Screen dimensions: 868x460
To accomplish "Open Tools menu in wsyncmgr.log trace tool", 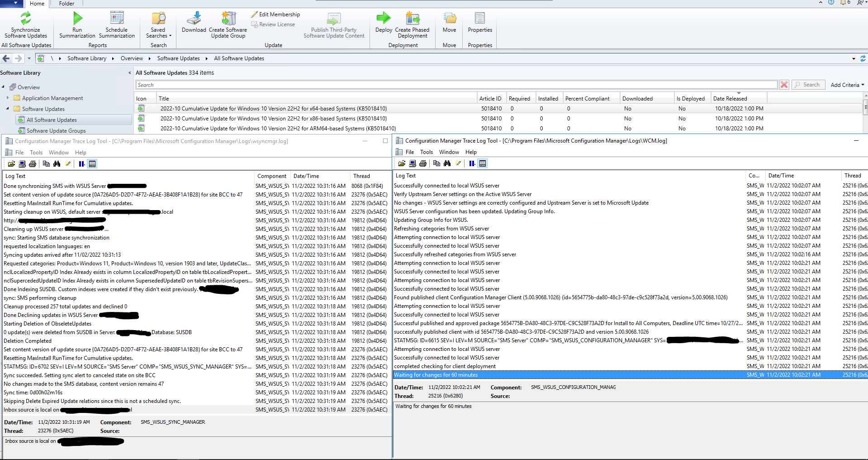I will click(36, 153).
